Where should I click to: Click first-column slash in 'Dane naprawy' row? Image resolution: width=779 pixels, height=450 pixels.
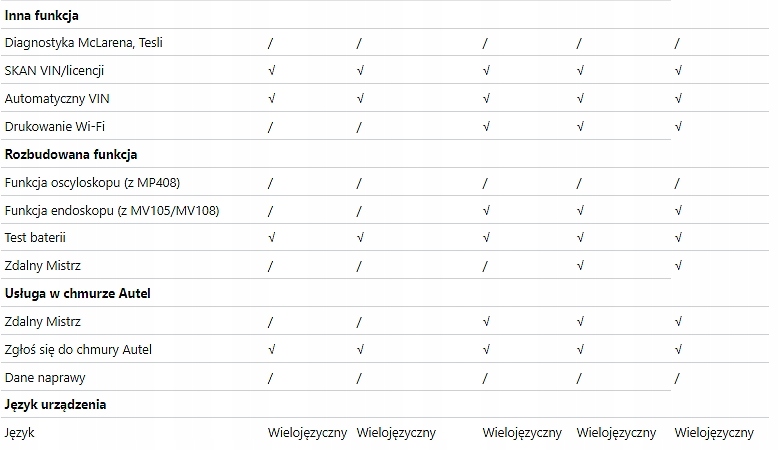coord(270,378)
